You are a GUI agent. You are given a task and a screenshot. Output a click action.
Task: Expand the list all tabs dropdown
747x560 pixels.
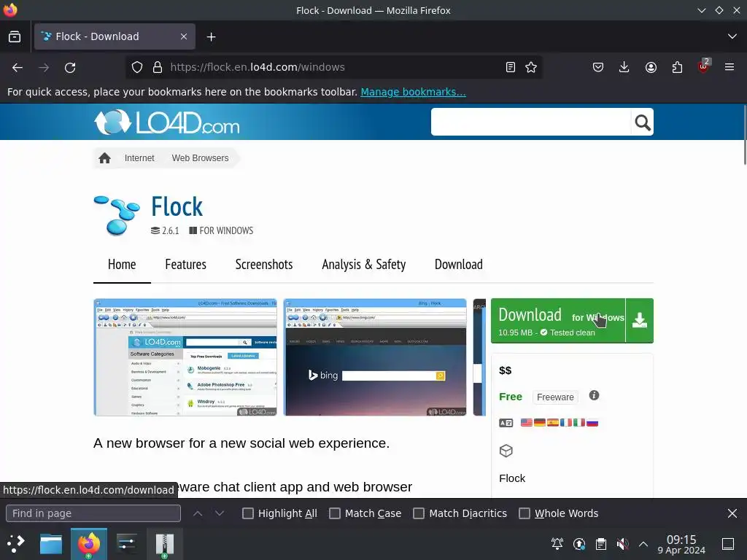[732, 36]
